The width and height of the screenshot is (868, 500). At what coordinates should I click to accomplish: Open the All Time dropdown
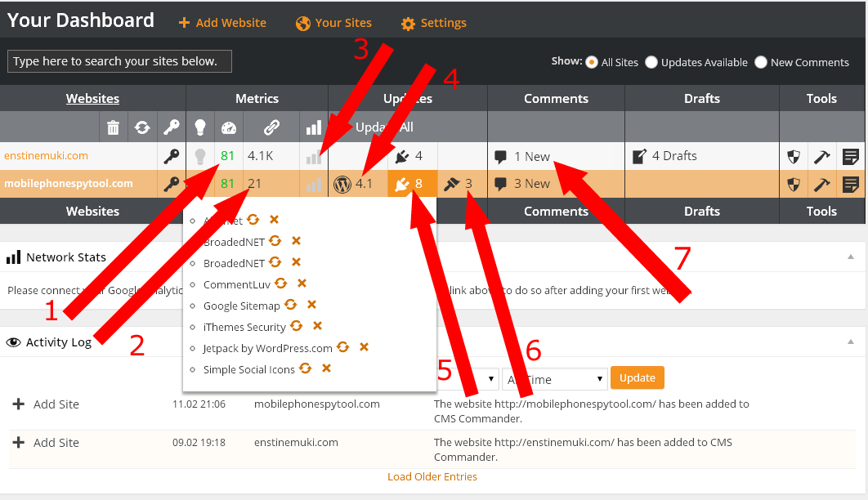pos(554,379)
